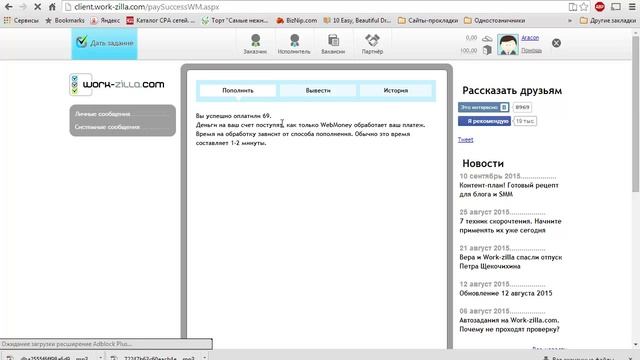Screen dimensions: 640x360
Task: Click the reserved funds icon
Action: 487,50
